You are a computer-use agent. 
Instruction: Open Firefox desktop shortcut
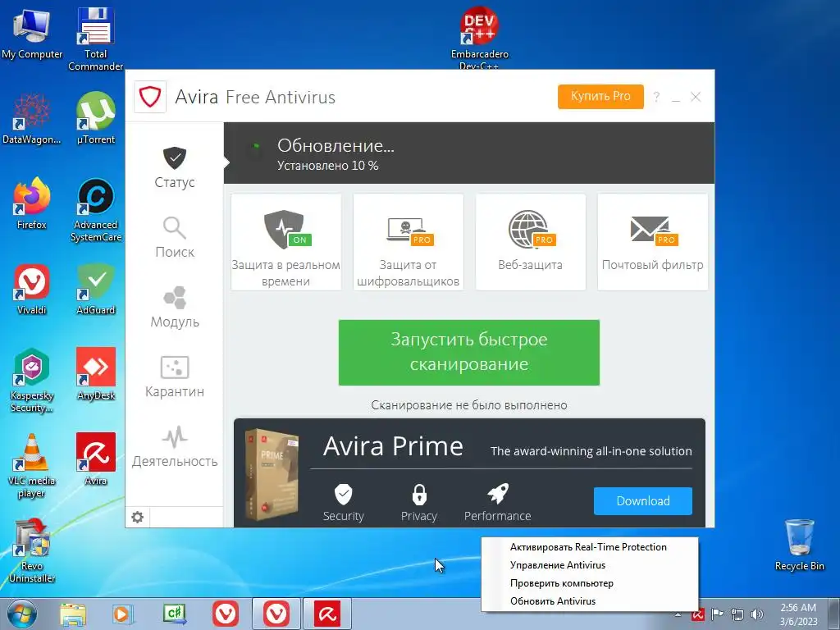coord(32,204)
